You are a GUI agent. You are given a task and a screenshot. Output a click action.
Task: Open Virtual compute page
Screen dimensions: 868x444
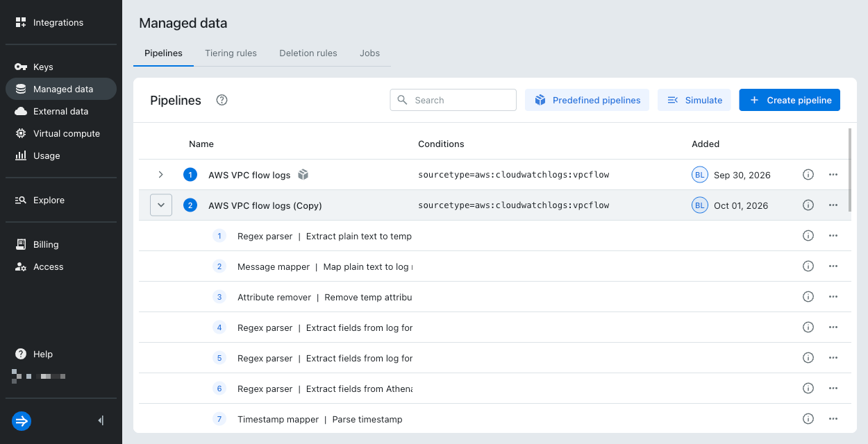61,133
